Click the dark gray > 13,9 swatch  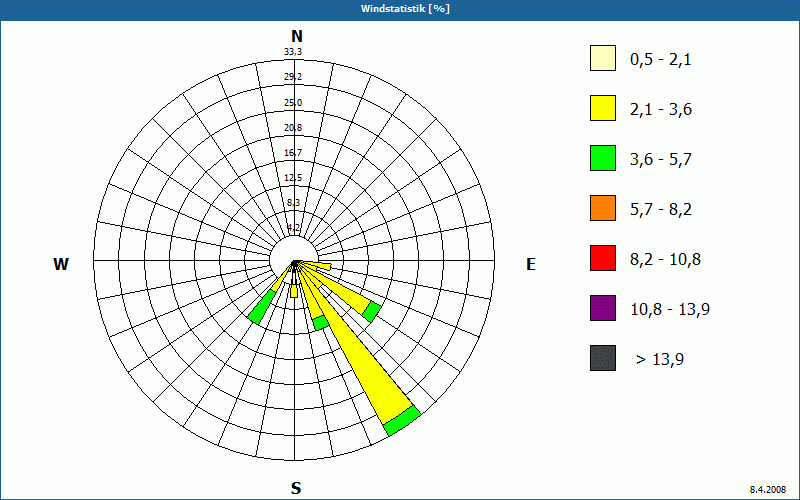coord(603,358)
